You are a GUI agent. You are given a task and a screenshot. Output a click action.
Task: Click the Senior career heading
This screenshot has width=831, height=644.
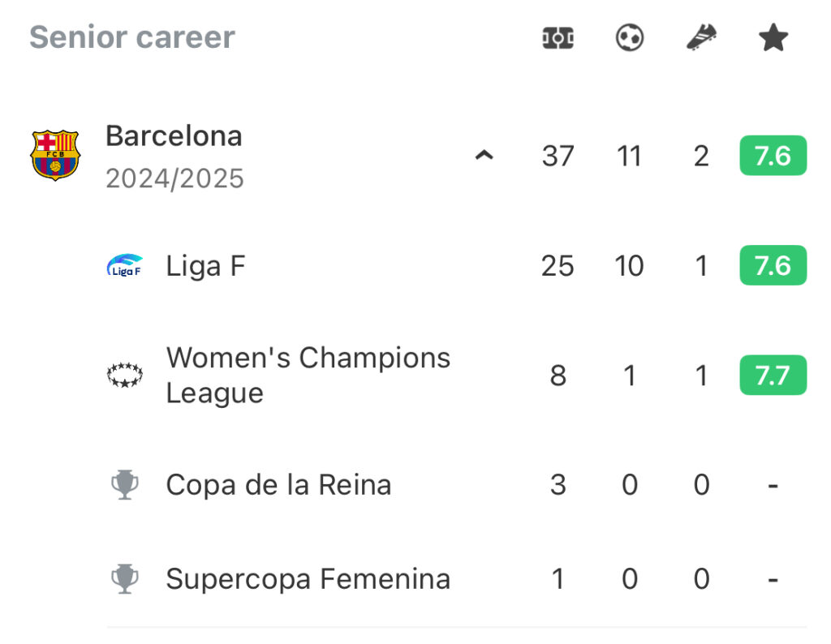click(x=132, y=37)
